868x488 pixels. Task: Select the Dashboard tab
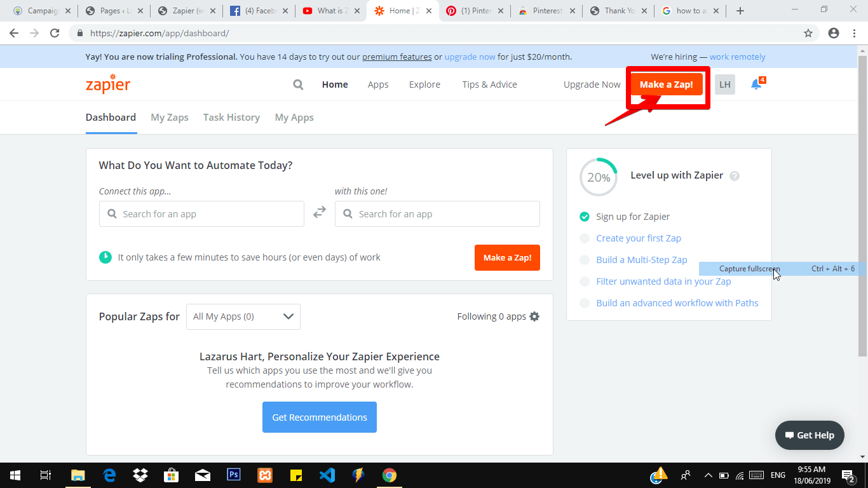click(111, 118)
